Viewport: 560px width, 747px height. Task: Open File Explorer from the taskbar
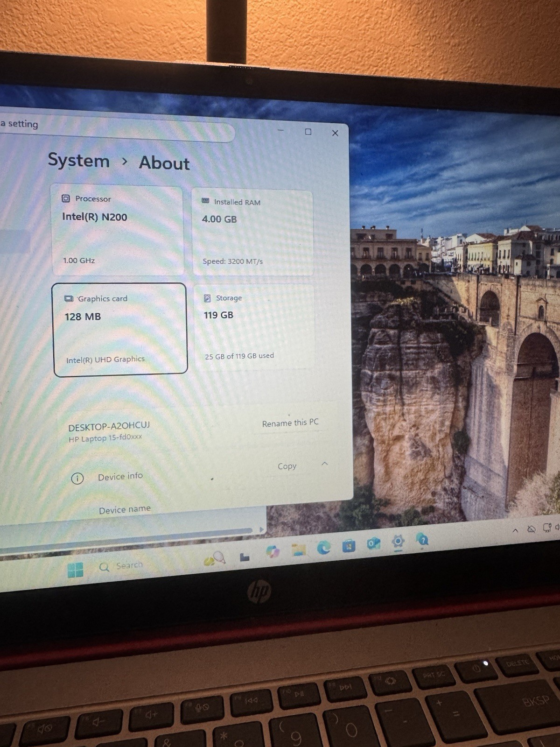tap(299, 550)
